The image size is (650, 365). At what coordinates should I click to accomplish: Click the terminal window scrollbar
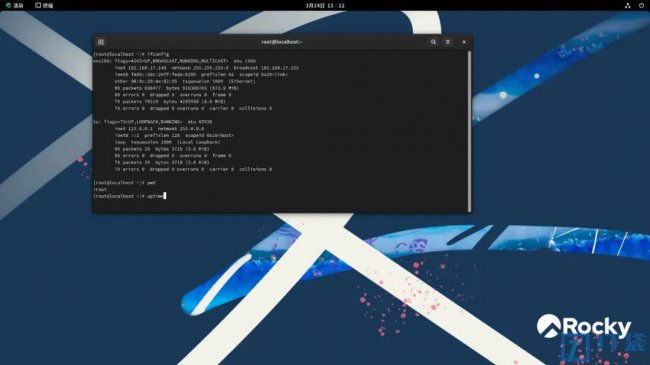[469, 131]
